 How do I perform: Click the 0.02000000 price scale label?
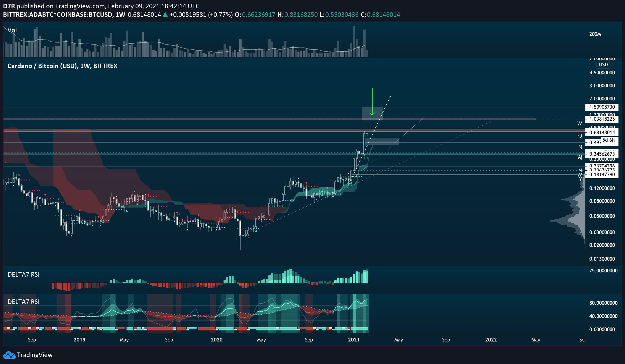click(602, 245)
